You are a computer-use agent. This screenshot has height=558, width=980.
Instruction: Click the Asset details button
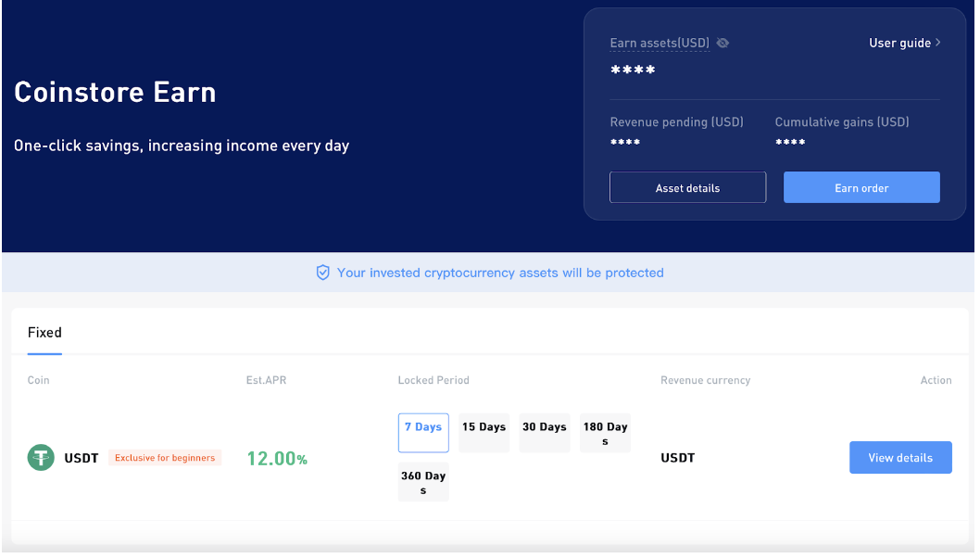point(687,186)
